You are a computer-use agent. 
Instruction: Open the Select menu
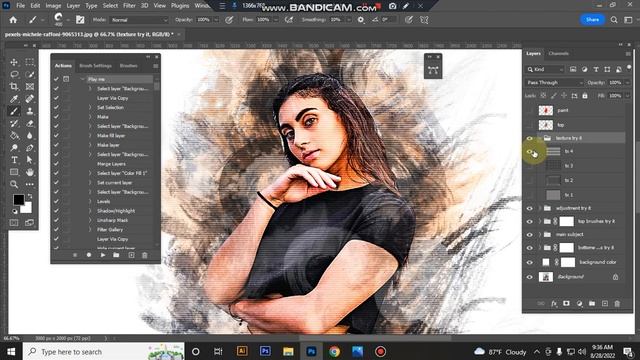tap(110, 6)
